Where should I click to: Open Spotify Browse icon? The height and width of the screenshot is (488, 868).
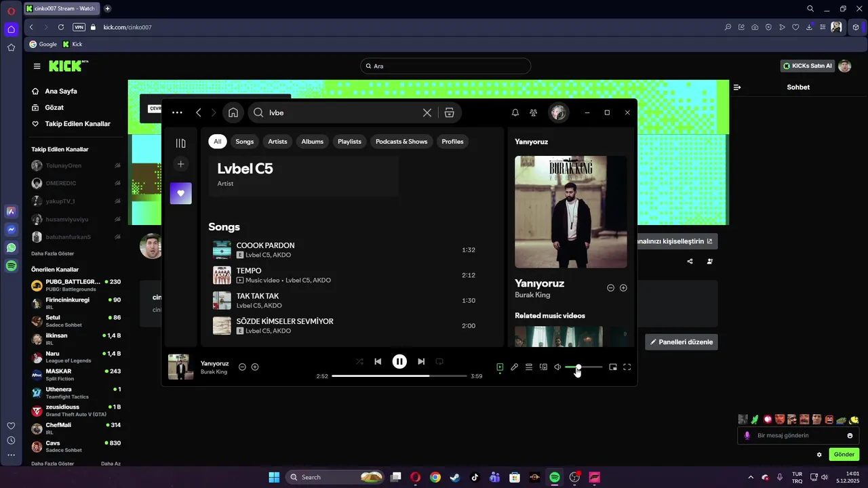449,113
